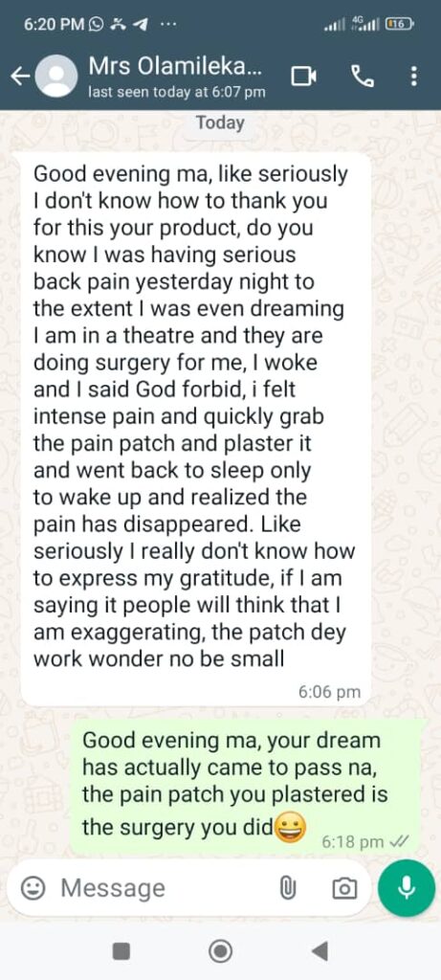The image size is (441, 980).
Task: Tap the green microphone voice note button
Action: [x=407, y=888]
